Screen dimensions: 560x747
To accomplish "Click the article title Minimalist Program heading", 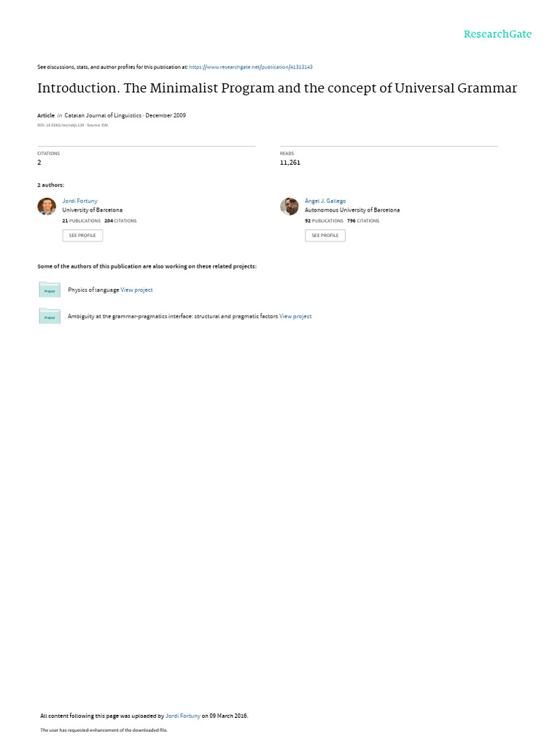I will tap(277, 88).
